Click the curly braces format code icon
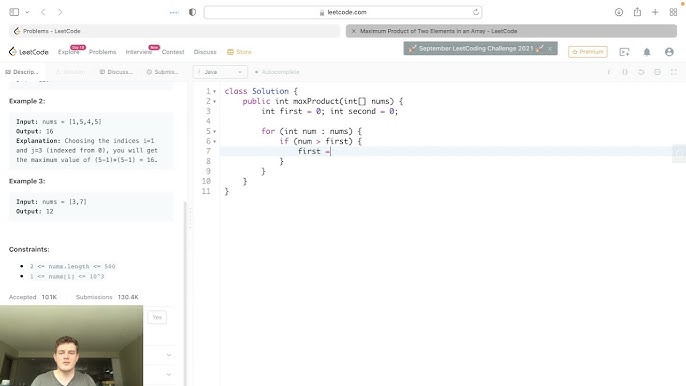 pos(625,72)
